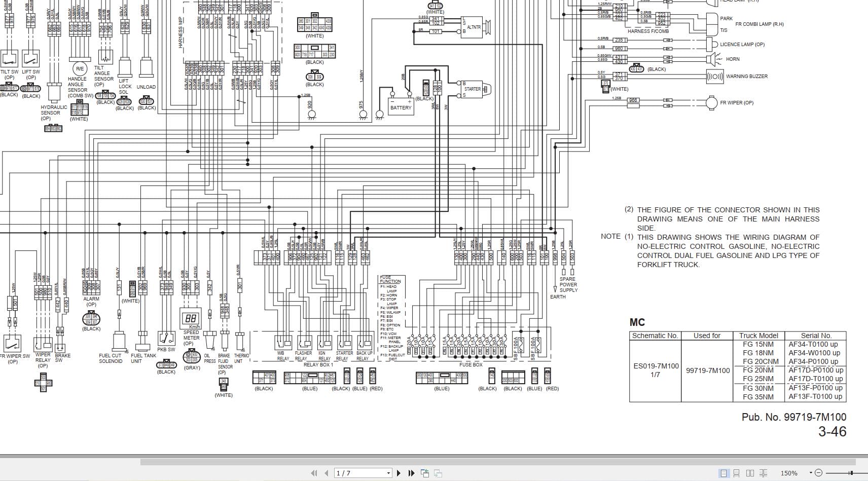Click the horizontal scrollbar thumb

coord(497,461)
